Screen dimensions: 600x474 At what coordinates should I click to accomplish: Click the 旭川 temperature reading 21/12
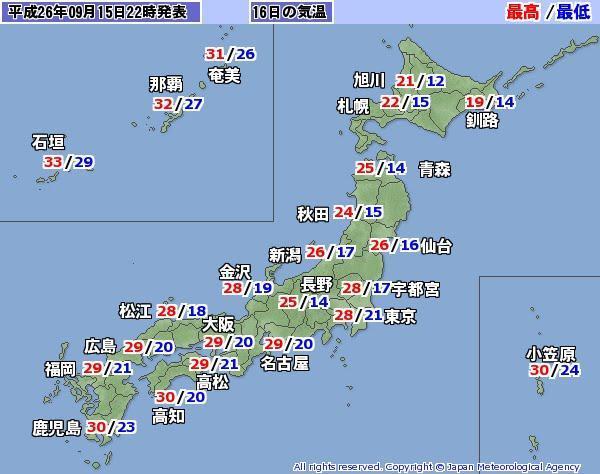(420, 81)
